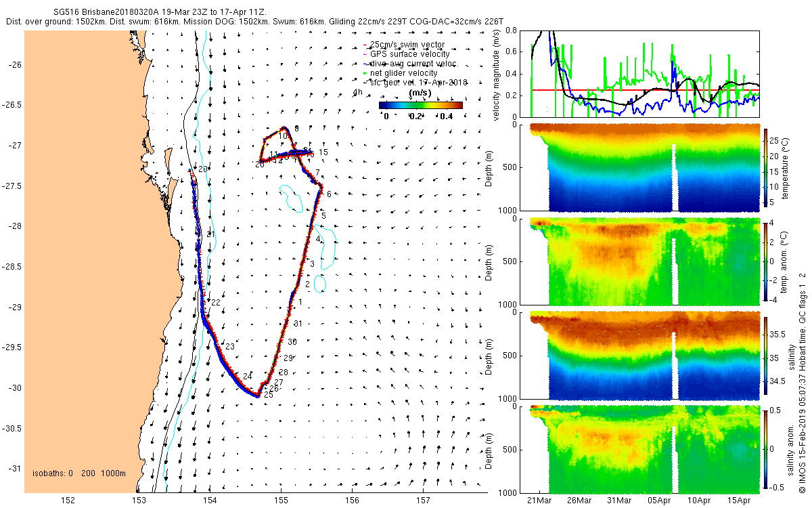Click day marker 24 on the glider track
Screen dimensions: 812x508
pos(247,376)
